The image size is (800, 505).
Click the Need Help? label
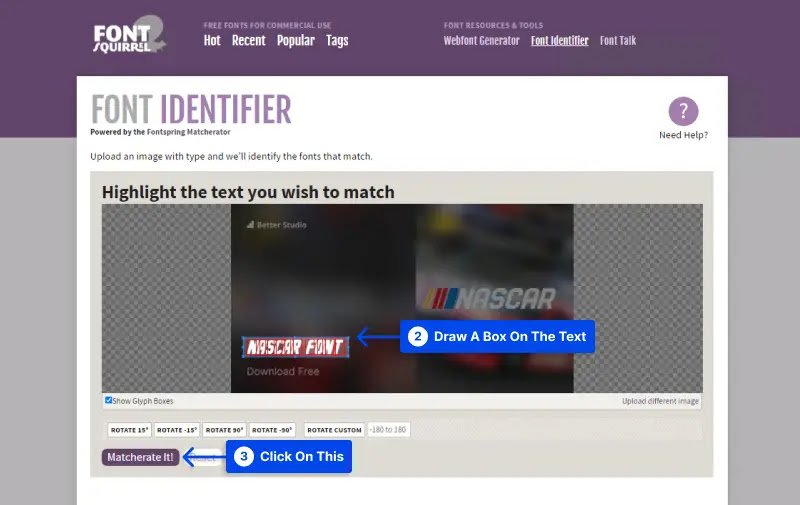tap(683, 135)
